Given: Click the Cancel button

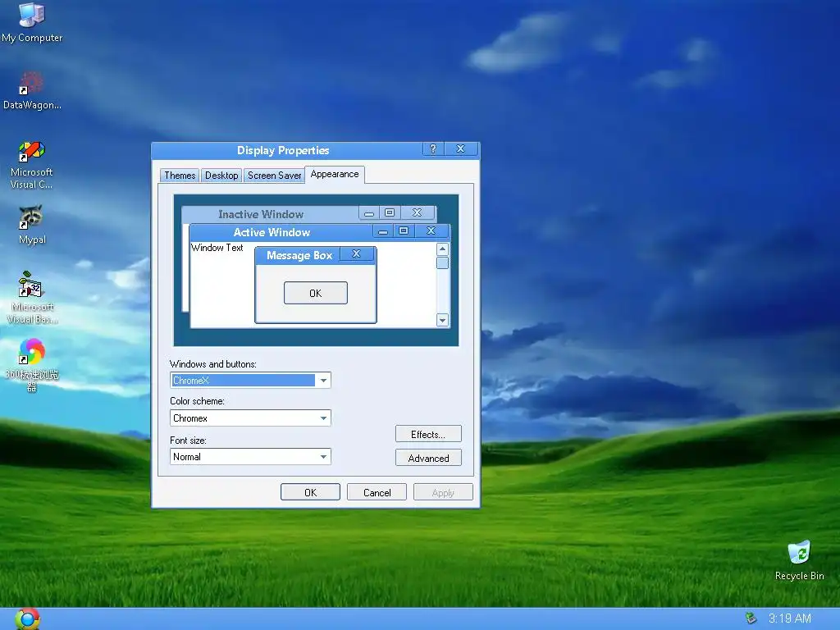Looking at the screenshot, I should tap(377, 492).
